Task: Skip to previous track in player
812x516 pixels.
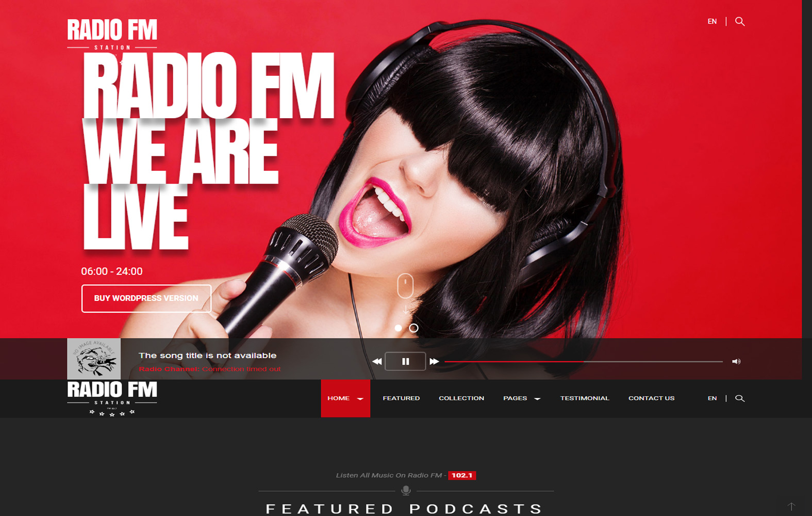Action: pos(377,361)
